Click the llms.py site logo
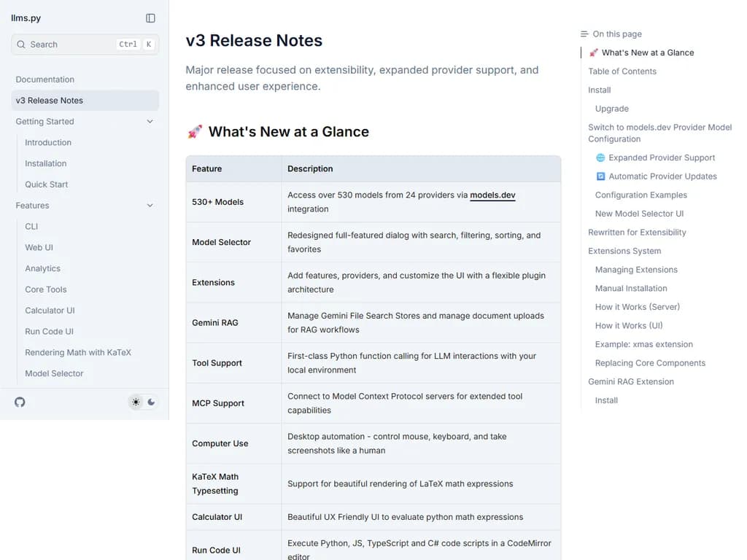Screen dimensions: 747x560 tap(26, 18)
